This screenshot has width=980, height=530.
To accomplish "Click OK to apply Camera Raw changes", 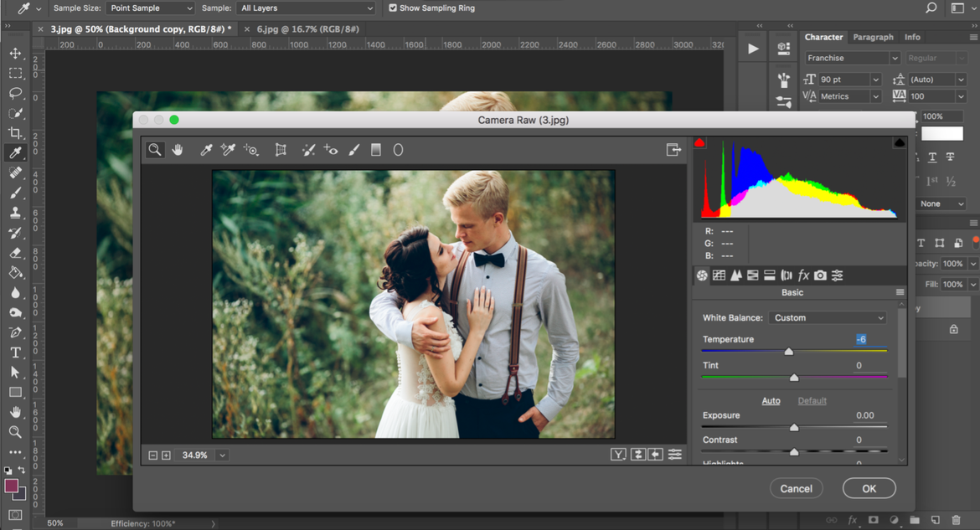I will [869, 489].
